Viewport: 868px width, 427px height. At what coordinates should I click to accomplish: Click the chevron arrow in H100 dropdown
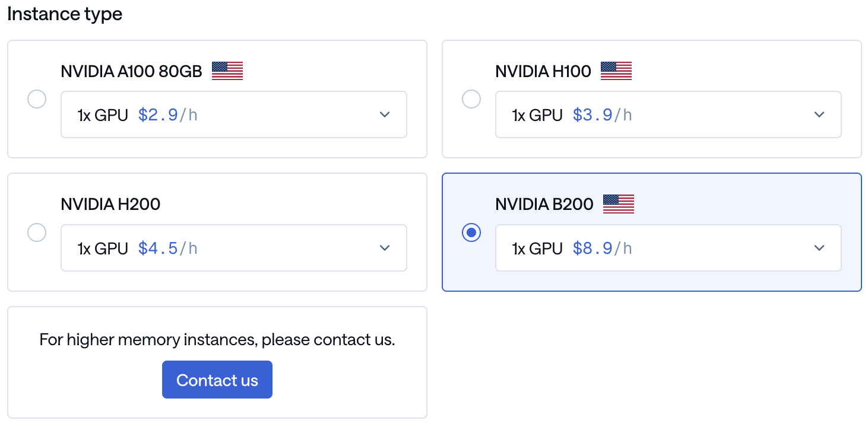click(x=819, y=114)
